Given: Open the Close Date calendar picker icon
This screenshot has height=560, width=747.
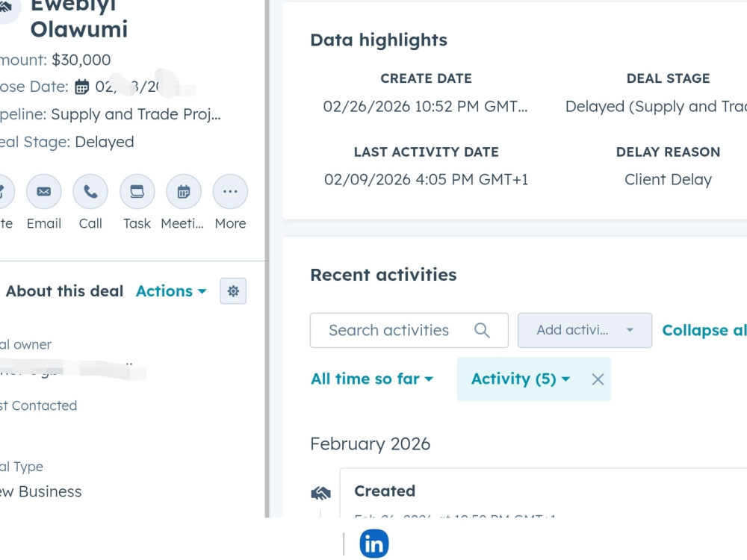Looking at the screenshot, I should click(82, 87).
